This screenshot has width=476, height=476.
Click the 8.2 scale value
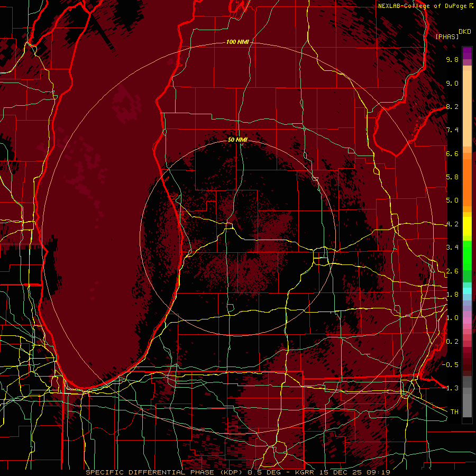[x=452, y=106]
